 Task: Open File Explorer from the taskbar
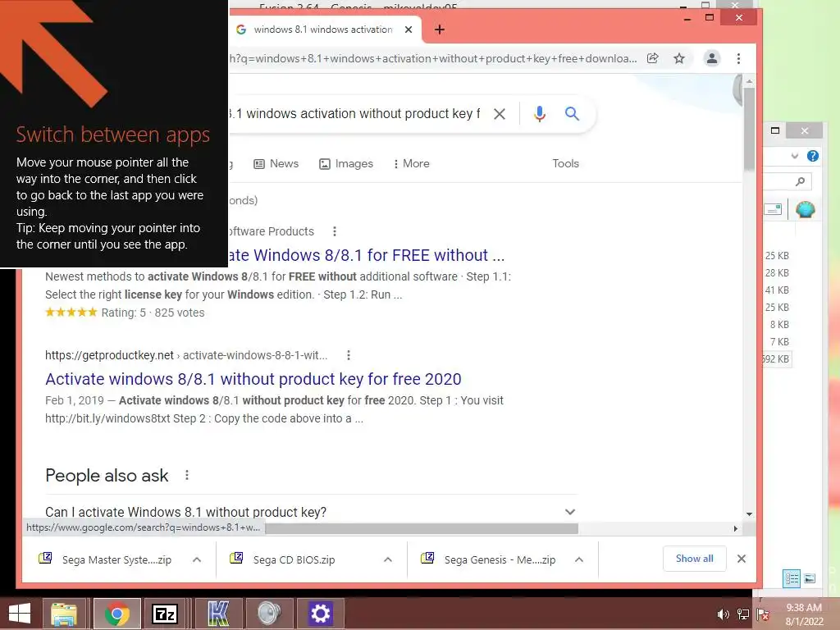pyautogui.click(x=64, y=614)
